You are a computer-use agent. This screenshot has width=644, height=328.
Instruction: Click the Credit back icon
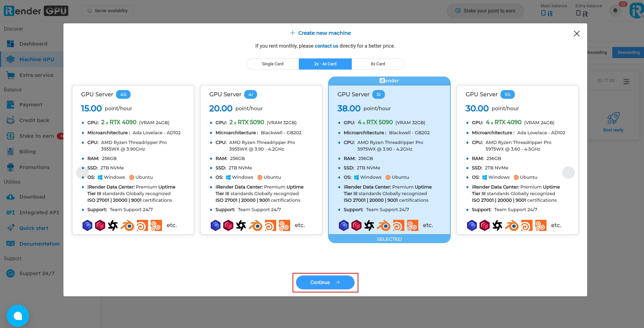pos(10,120)
